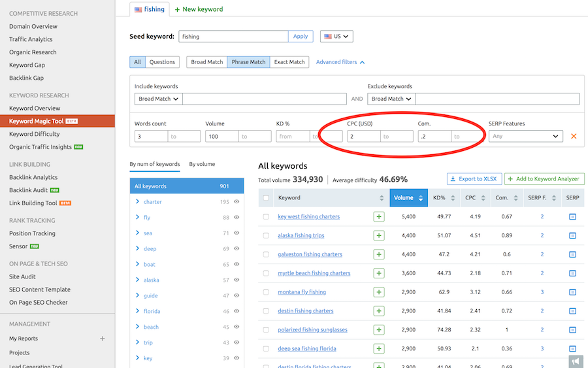588x368 pixels.
Task: Add 'polarized fishing sunglasses' with plus icon
Action: click(x=379, y=329)
